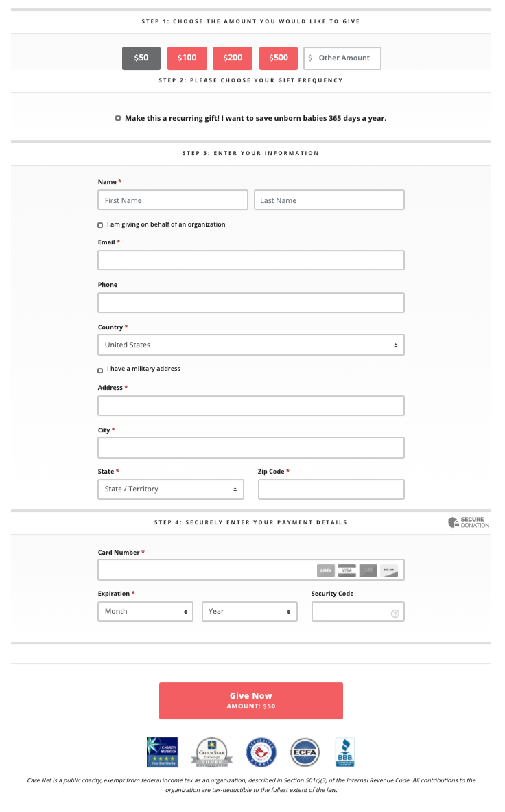Click the VISA card icon
The image size is (505, 812).
[x=347, y=570]
